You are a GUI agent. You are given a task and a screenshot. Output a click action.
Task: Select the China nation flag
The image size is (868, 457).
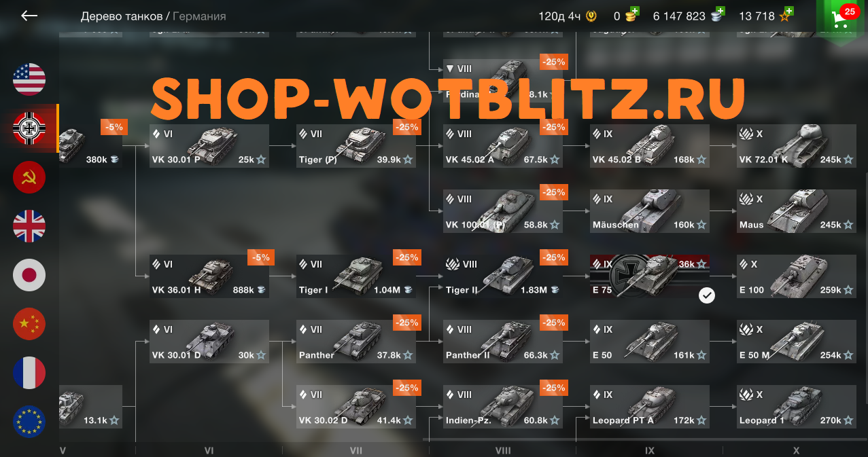pos(29,324)
